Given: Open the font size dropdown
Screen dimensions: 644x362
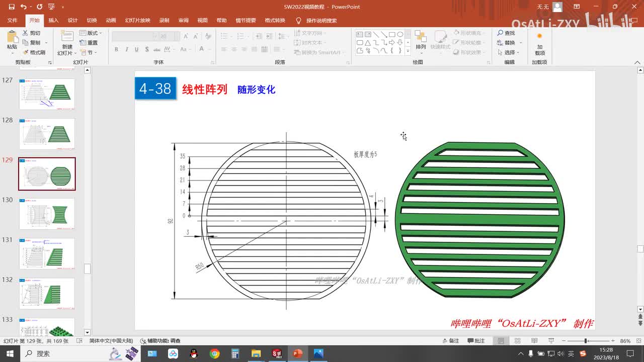Looking at the screenshot, I should coord(177,36).
